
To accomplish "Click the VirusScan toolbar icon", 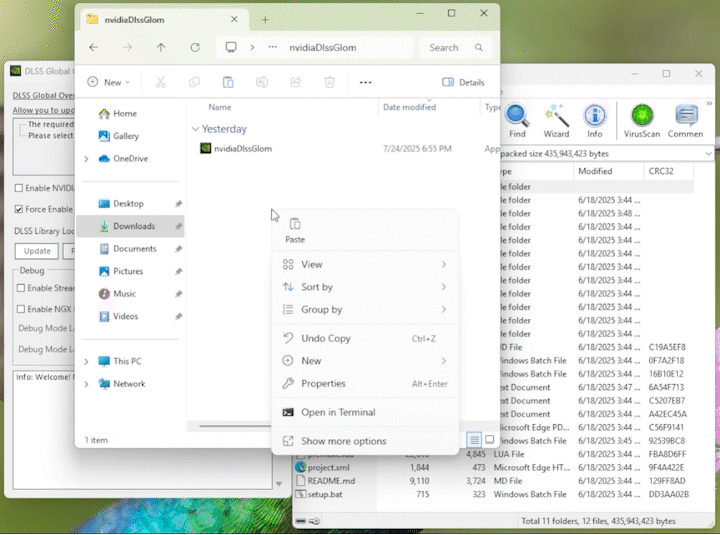I will click(641, 118).
